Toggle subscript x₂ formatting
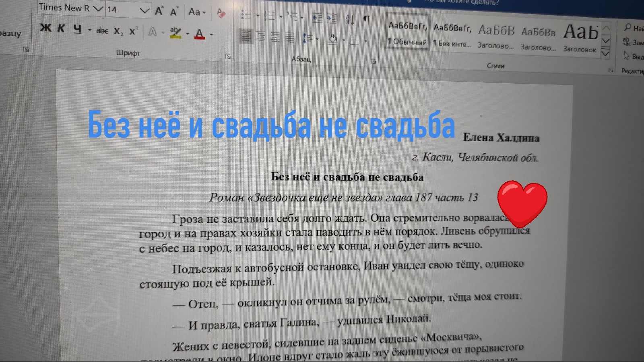 pyautogui.click(x=118, y=31)
